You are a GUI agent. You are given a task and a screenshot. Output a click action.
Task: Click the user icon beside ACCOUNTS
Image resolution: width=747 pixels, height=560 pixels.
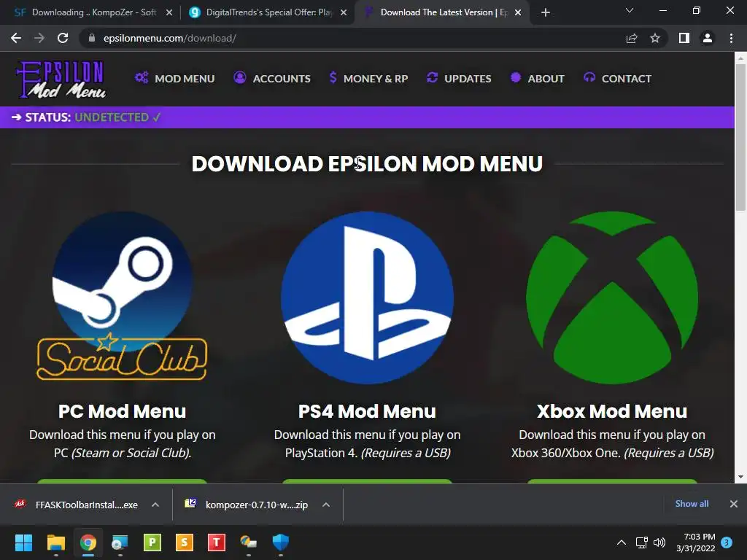(x=239, y=77)
